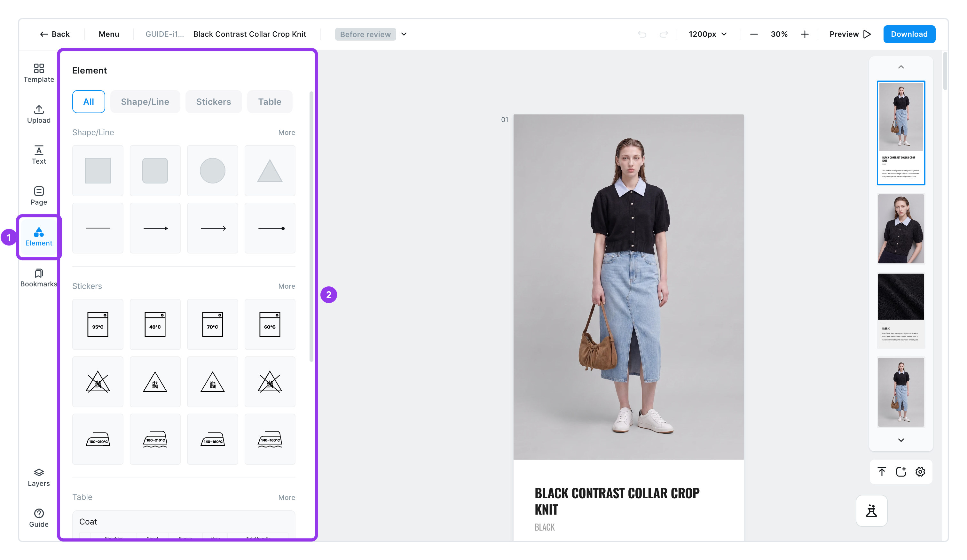This screenshot has height=560, width=967.
Task: Select the black fabric page thumbnail
Action: (901, 310)
